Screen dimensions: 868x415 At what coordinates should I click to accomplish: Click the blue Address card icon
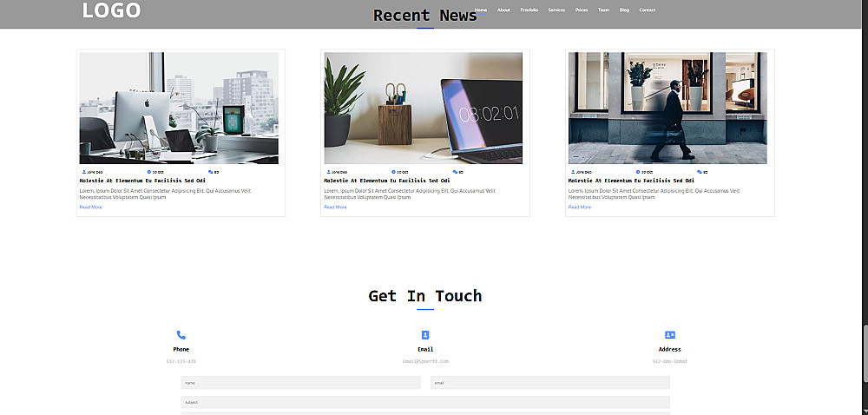670,335
